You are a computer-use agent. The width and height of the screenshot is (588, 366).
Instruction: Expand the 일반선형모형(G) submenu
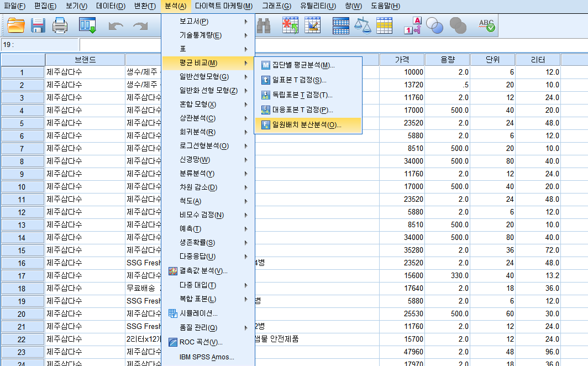(208, 77)
